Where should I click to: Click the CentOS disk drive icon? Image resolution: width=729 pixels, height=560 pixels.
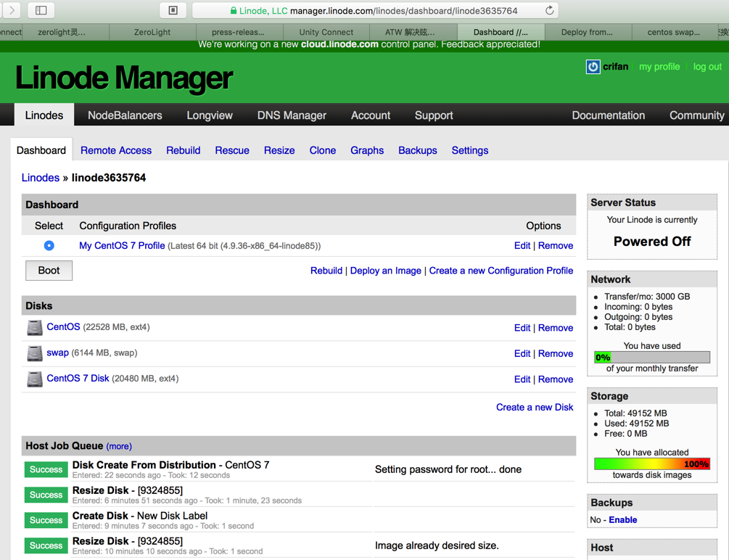[35, 328]
